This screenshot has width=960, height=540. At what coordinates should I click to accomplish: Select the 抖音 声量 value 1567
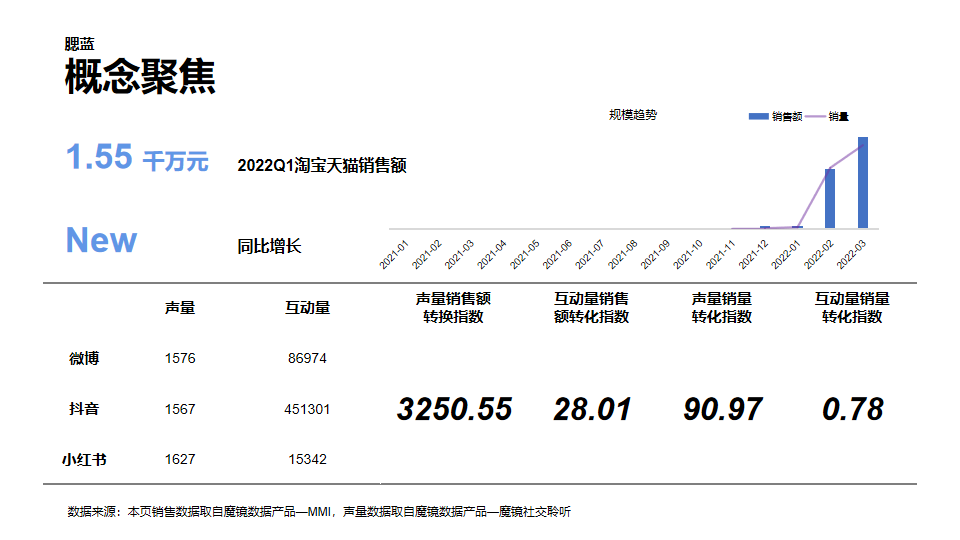(x=180, y=409)
